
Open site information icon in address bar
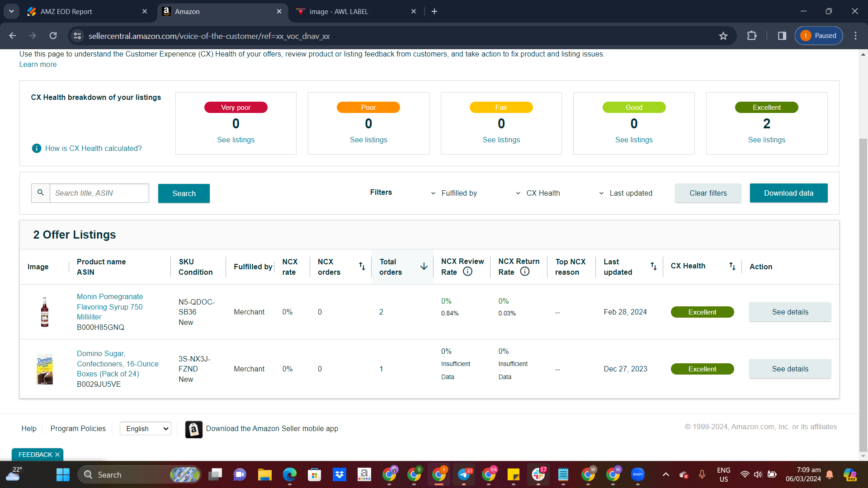coord(78,36)
